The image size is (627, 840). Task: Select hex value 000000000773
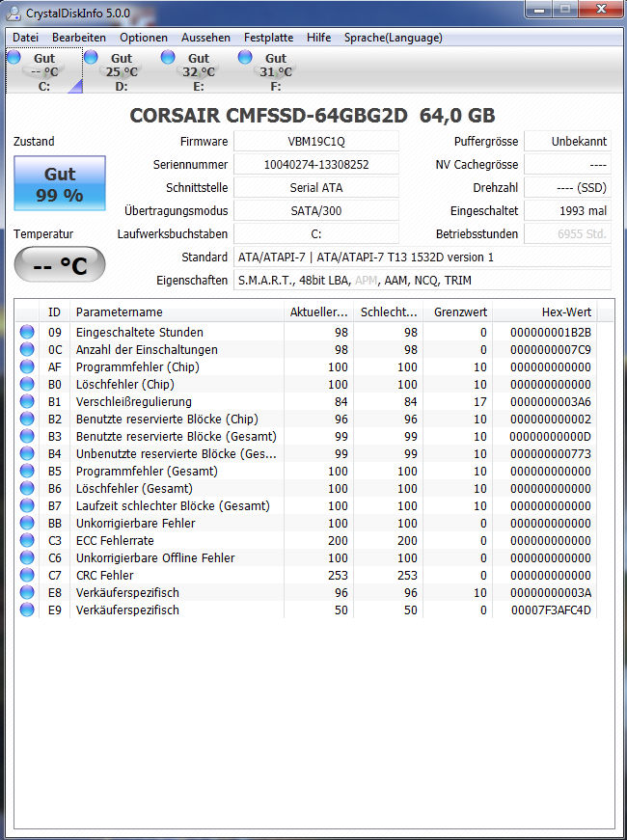tap(551, 453)
